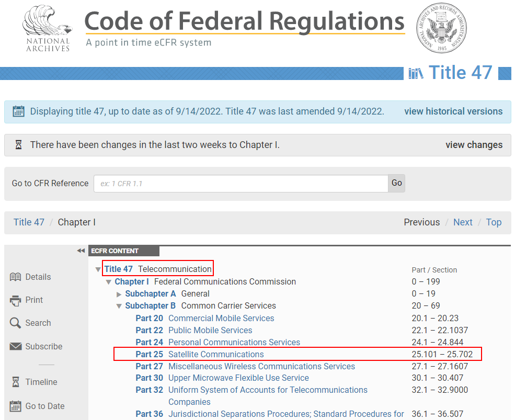Click the Subscribe envelope icon

(16, 346)
